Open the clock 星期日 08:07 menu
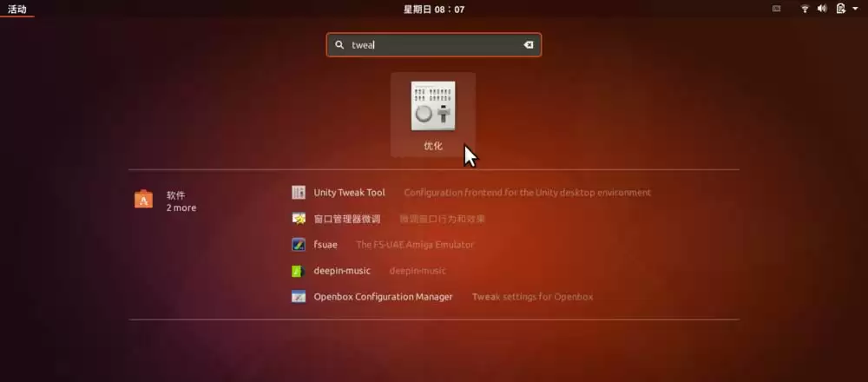 [x=434, y=9]
